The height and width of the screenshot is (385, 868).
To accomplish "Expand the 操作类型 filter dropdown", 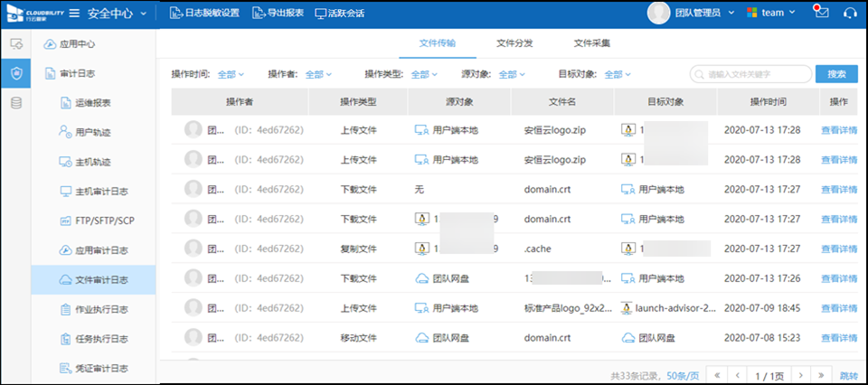I will (x=423, y=74).
